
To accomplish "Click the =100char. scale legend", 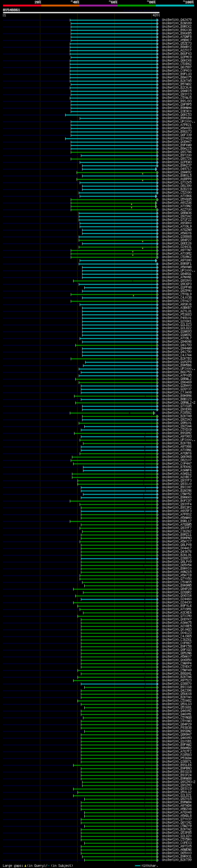I will tap(147, 865).
